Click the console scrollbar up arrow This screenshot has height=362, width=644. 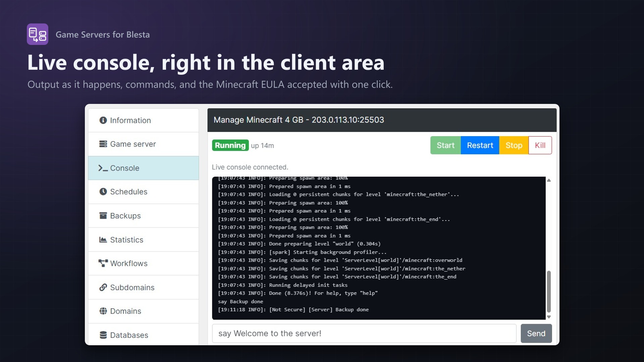[x=549, y=180]
